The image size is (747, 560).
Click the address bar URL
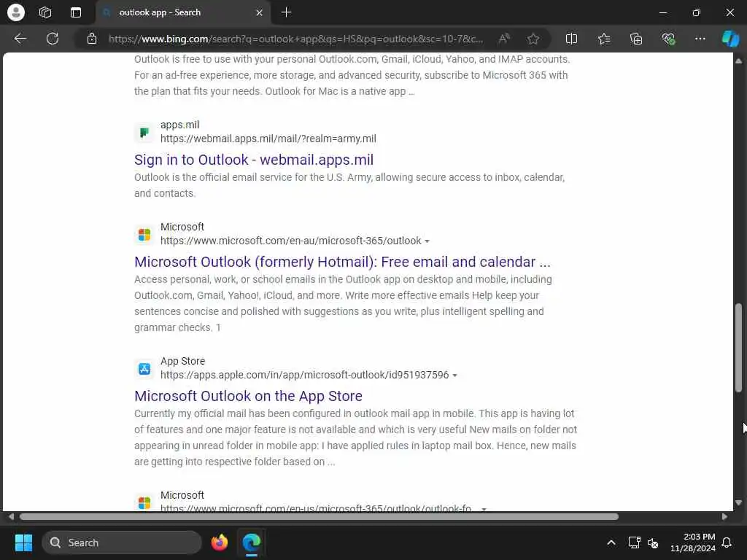click(x=295, y=39)
